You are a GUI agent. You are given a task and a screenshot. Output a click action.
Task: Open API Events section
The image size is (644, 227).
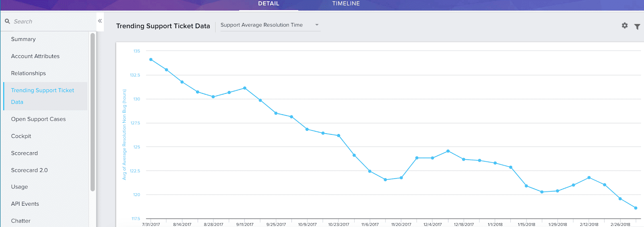(25, 204)
